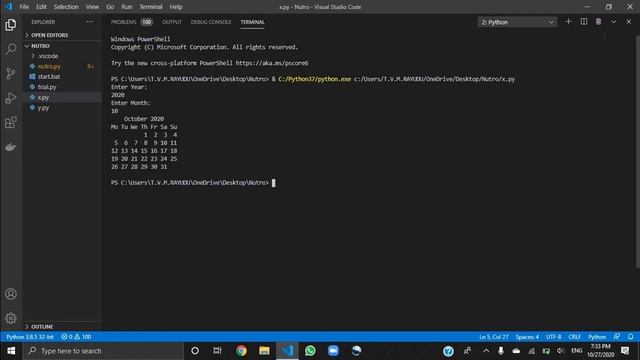Open the Search view in activity bar
The height and width of the screenshot is (360, 640).
11,49
